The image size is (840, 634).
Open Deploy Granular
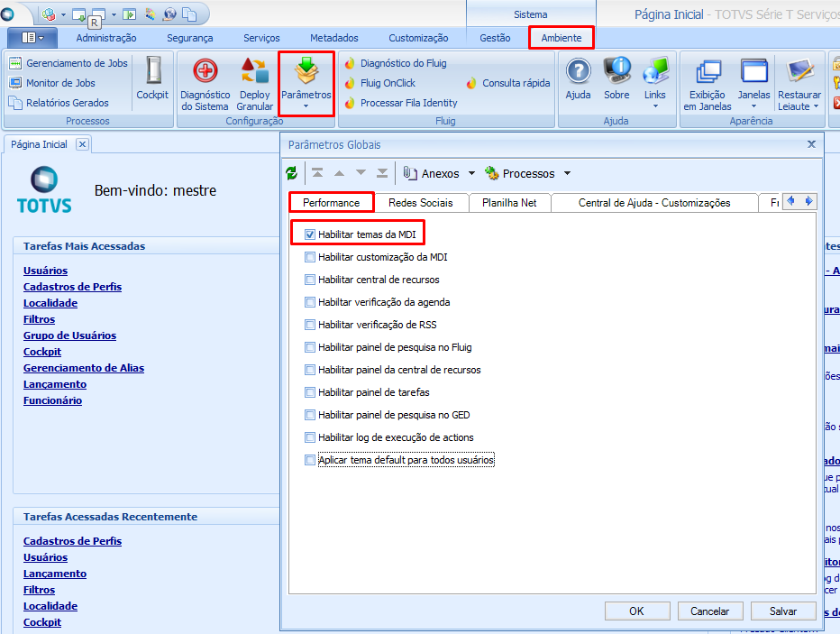coord(255,85)
